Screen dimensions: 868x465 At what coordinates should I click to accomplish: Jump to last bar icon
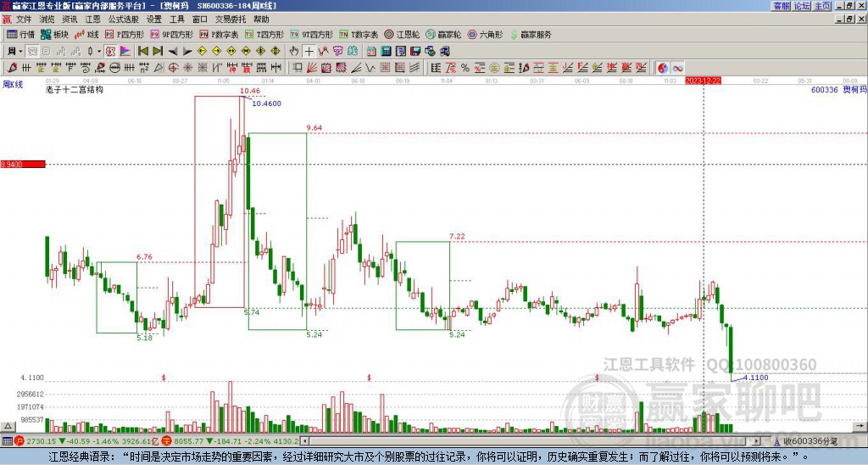(x=158, y=52)
